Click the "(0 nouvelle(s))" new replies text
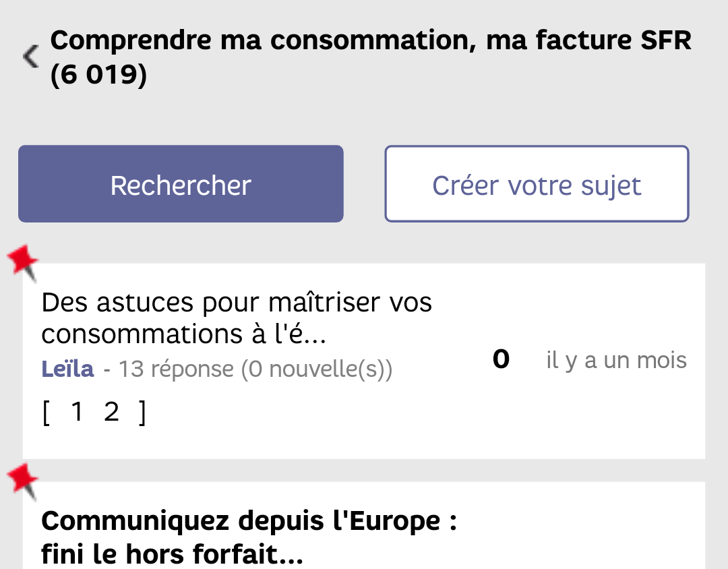The width and height of the screenshot is (728, 569). 317,369
